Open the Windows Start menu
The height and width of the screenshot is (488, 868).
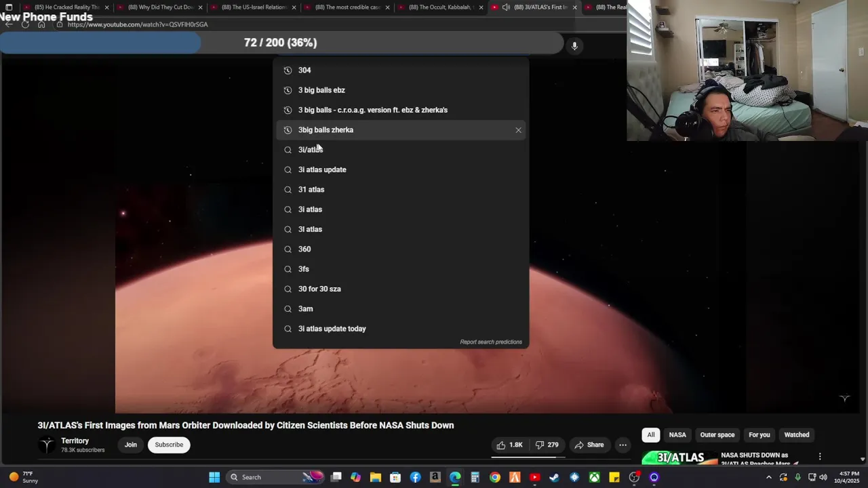click(x=214, y=477)
